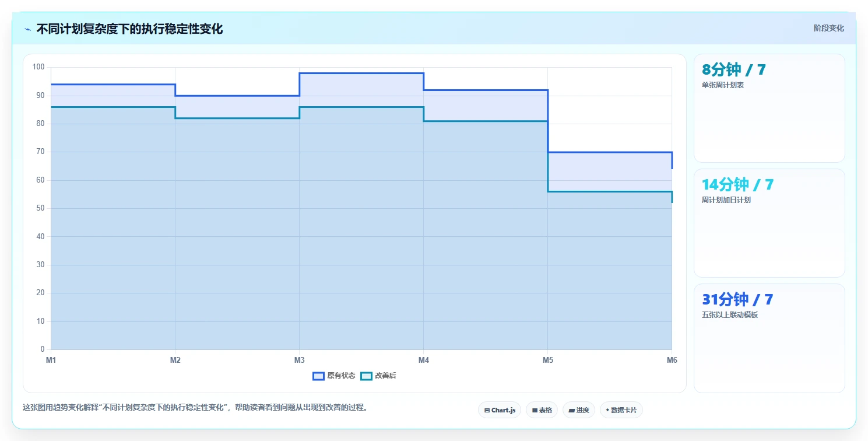Viewport: 868px width, 441px height.
Task: Click the Chart.js tag chip
Action: coord(500,410)
